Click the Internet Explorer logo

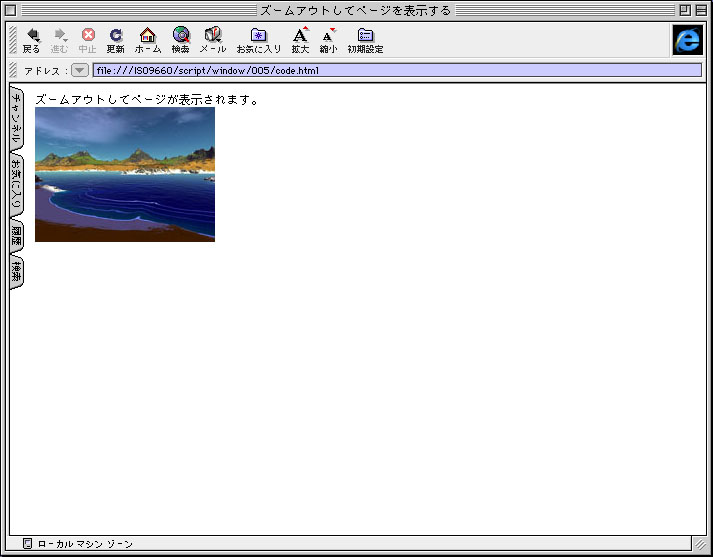point(687,39)
